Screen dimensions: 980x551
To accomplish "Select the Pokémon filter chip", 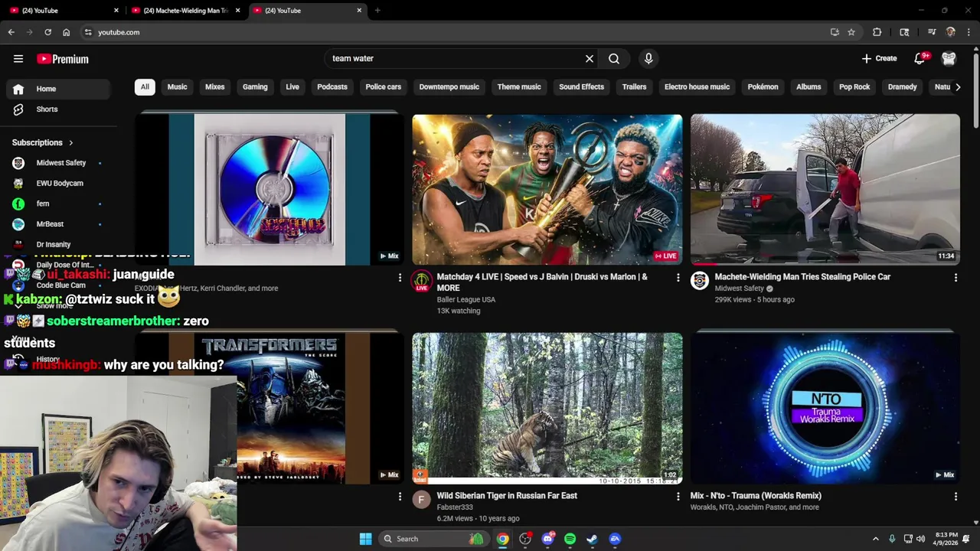I will point(763,86).
